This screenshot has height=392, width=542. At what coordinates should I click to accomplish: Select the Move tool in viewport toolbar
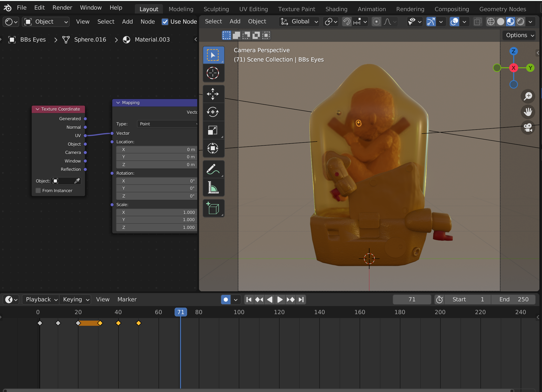coord(213,94)
